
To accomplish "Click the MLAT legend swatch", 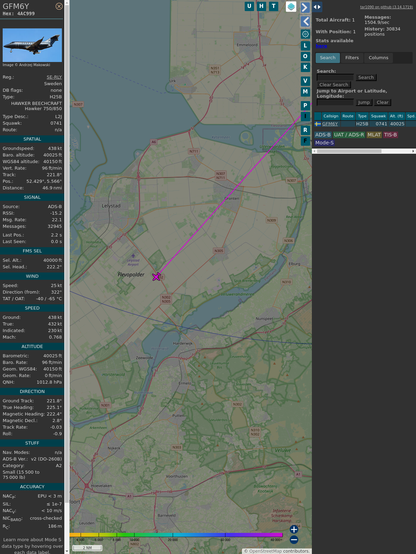I will point(374,135).
